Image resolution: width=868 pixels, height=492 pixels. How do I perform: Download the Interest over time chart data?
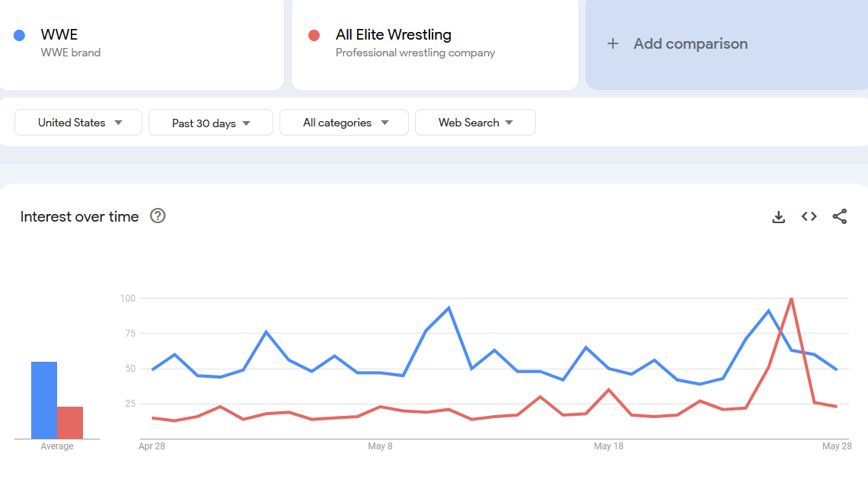coord(778,217)
